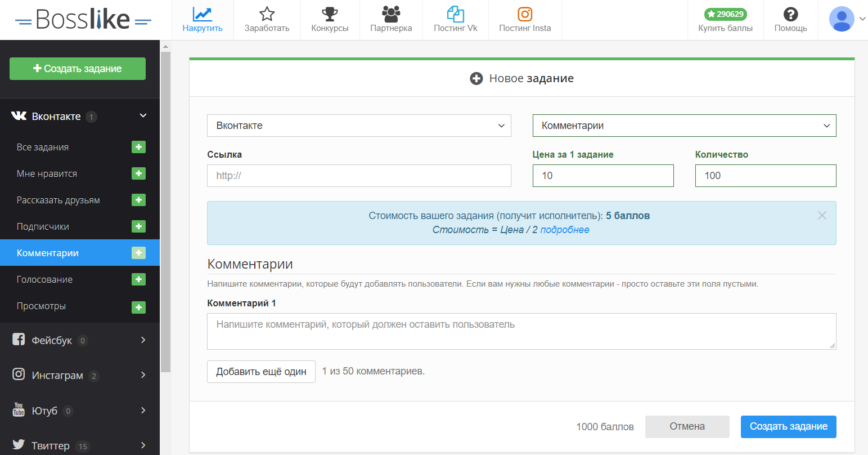The height and width of the screenshot is (455, 868).
Task: Open the user account dropdown arrow
Action: [x=862, y=19]
